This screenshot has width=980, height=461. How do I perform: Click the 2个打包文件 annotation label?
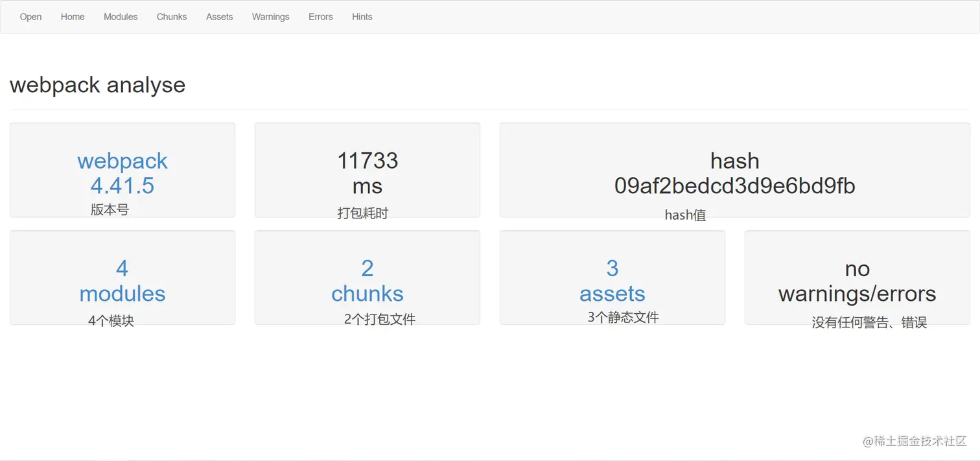tap(380, 319)
